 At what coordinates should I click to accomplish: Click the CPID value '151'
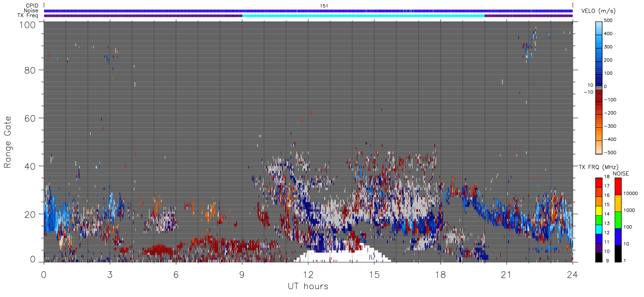[324, 6]
